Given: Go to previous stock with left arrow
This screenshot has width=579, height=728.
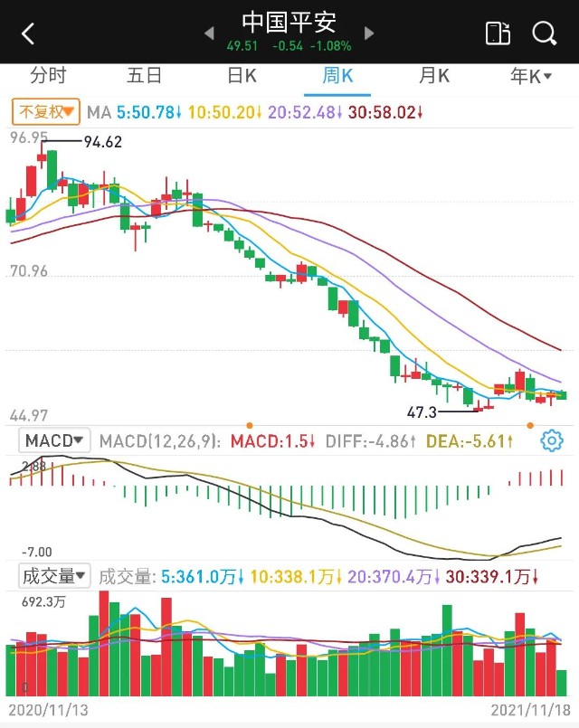Looking at the screenshot, I should 209,33.
